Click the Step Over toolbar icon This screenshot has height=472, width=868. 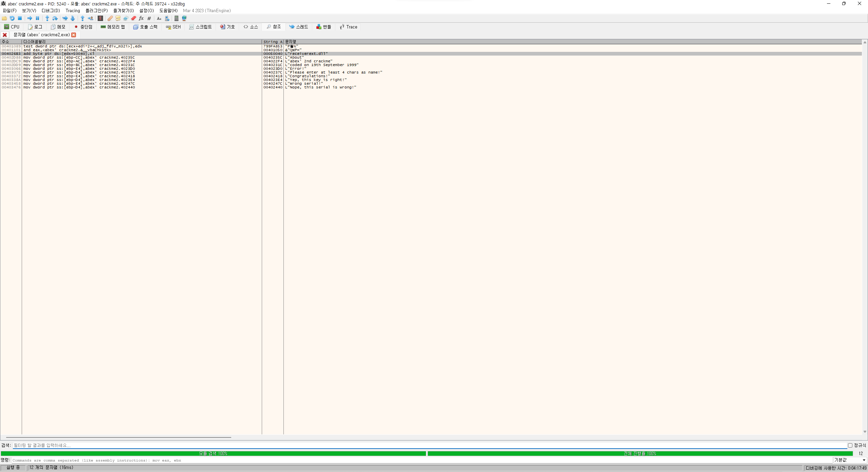pos(55,18)
